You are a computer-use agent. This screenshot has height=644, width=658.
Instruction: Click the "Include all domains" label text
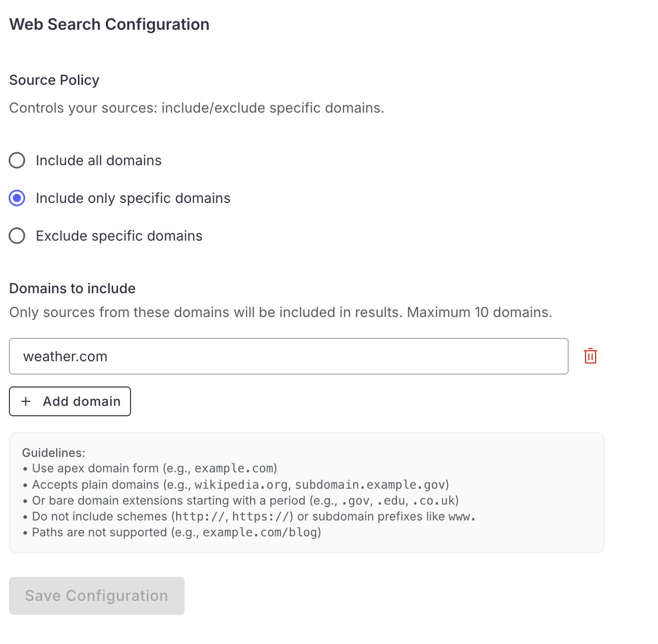[98, 160]
